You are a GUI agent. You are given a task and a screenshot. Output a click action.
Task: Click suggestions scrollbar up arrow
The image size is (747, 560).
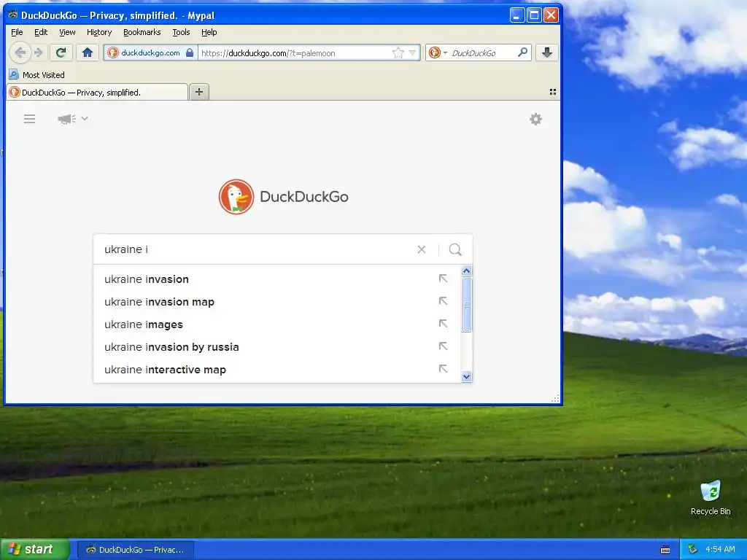tap(466, 271)
